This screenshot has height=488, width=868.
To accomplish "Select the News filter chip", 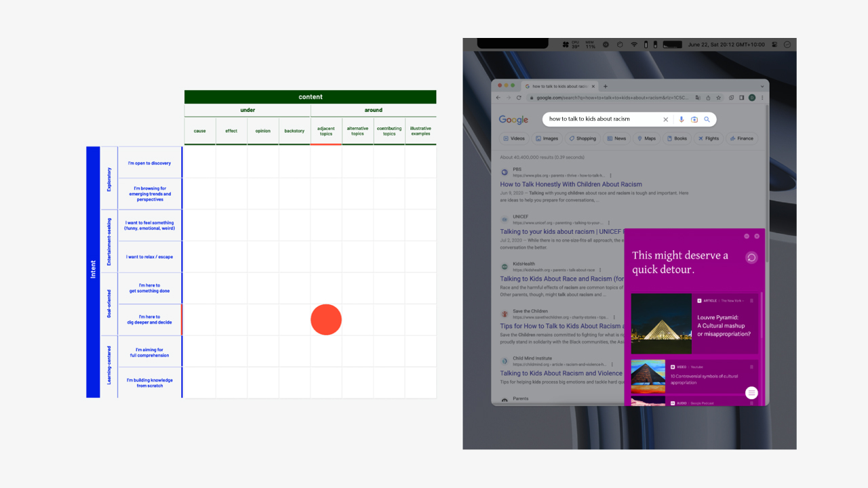I will (616, 138).
